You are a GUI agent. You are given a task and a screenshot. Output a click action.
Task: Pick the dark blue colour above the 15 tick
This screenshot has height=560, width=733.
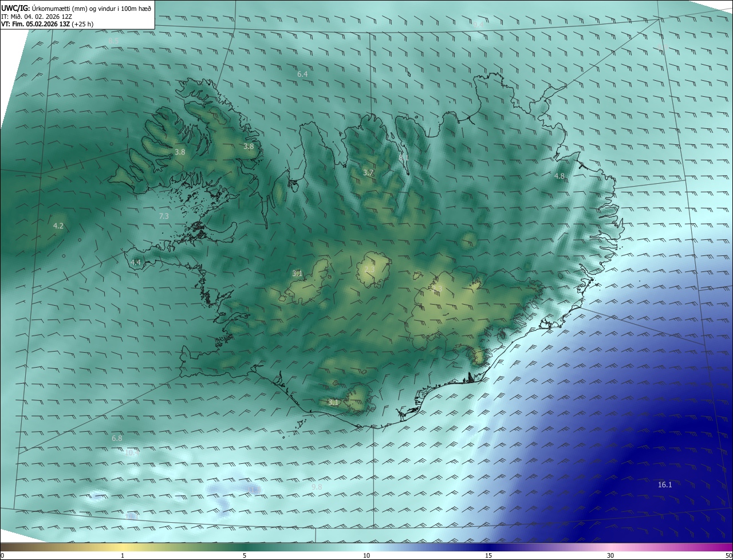[488, 547]
